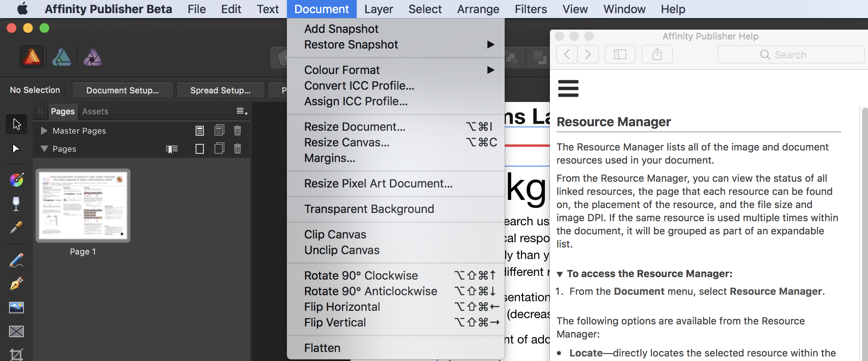This screenshot has height=361, width=868.
Task: Open Restore Snapshot submenu
Action: tap(396, 44)
